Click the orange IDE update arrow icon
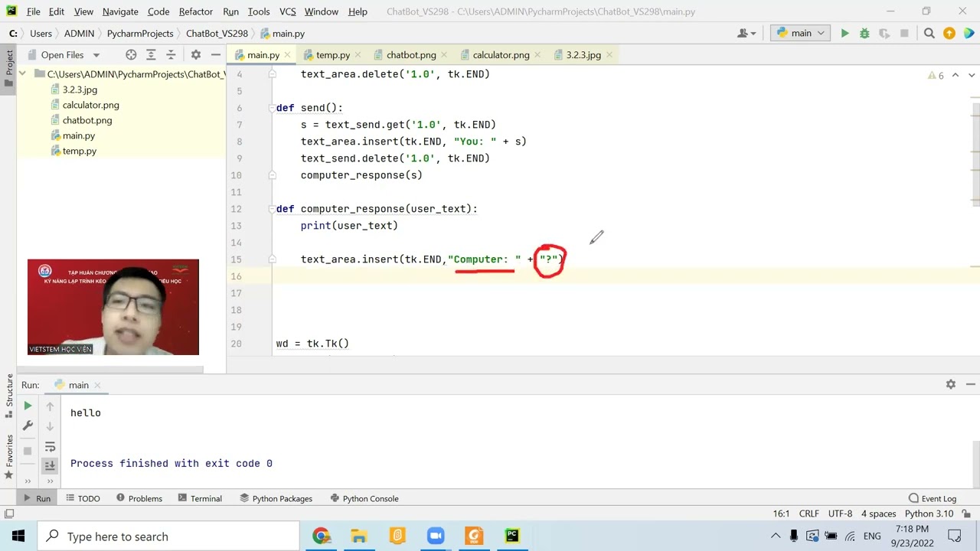Screen dimensions: 980x551 coord(949,34)
